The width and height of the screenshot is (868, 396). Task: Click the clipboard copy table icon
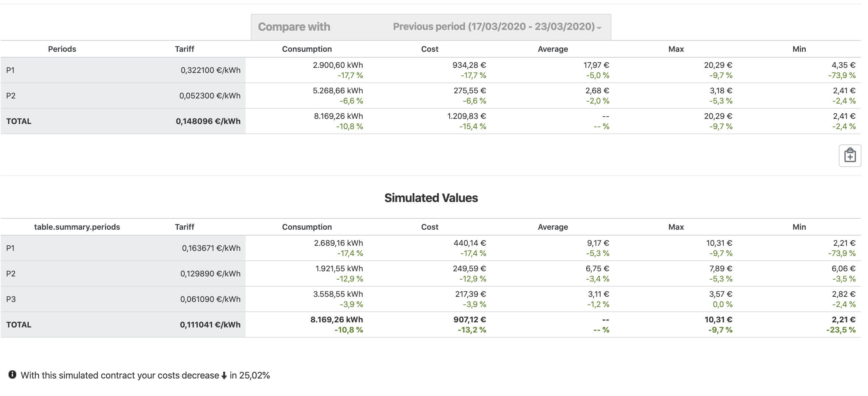pyautogui.click(x=849, y=156)
